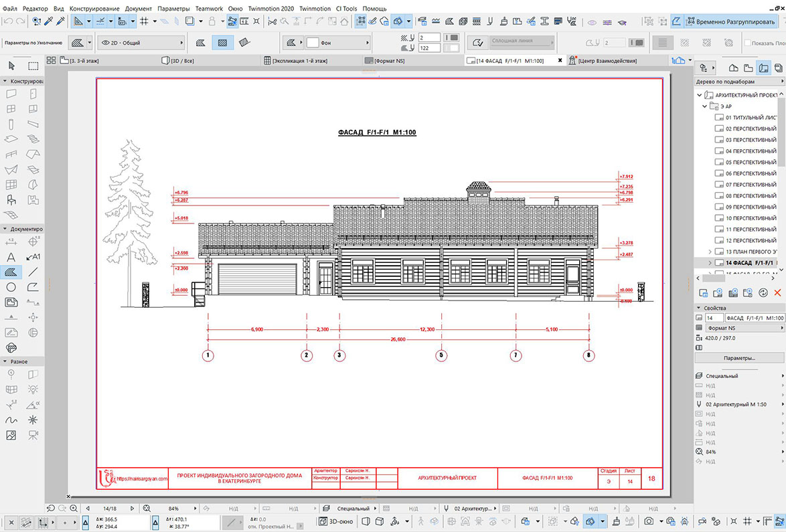Click the fill pen number field showing 2
This screenshot has width=786, height=532.
(430, 37)
